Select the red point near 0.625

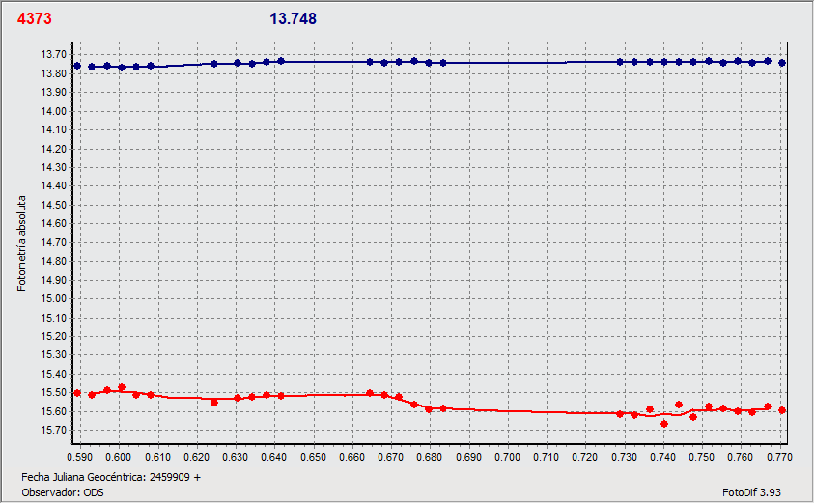(214, 403)
